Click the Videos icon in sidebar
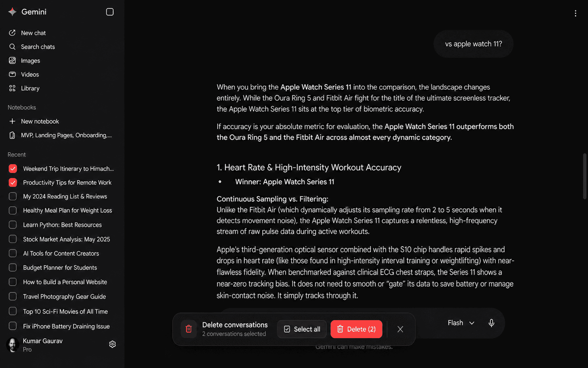The image size is (588, 368). 12,75
